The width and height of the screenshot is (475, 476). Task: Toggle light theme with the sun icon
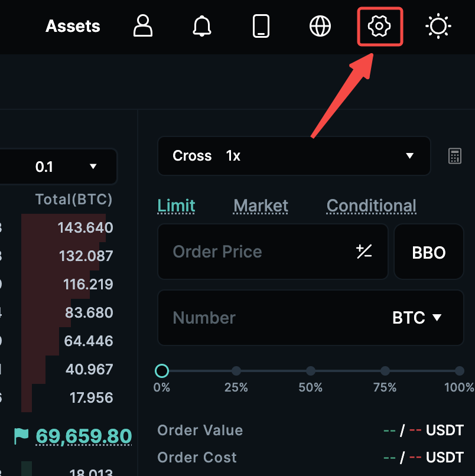[x=438, y=25]
